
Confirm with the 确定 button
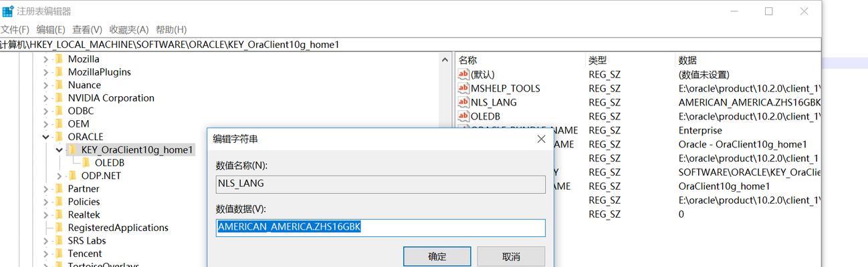437,256
